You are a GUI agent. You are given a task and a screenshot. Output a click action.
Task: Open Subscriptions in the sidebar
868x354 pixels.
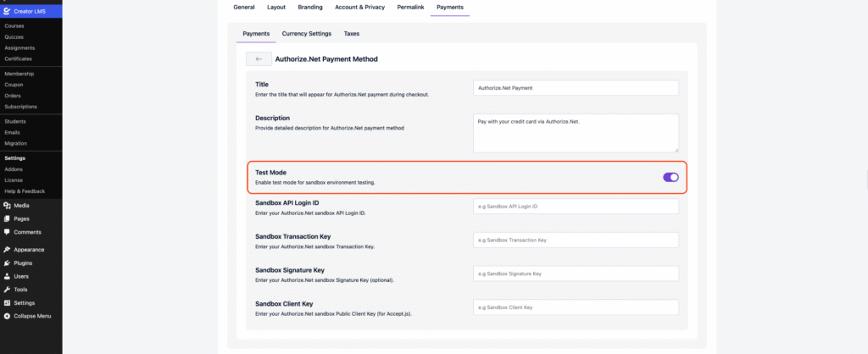pyautogui.click(x=20, y=106)
